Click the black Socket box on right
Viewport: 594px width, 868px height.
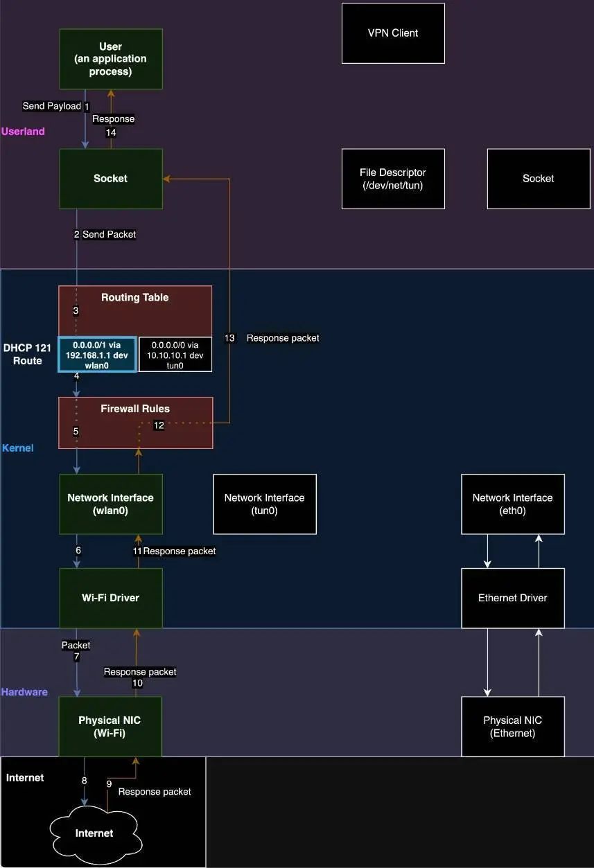539,179
